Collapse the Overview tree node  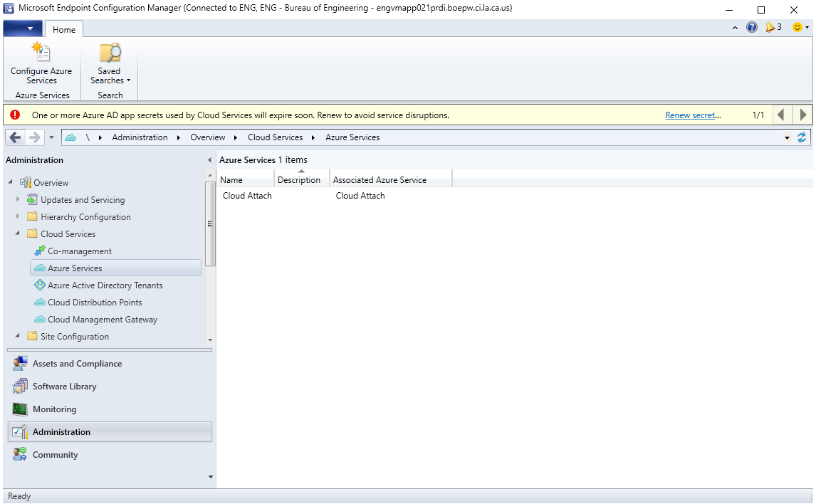(11, 182)
